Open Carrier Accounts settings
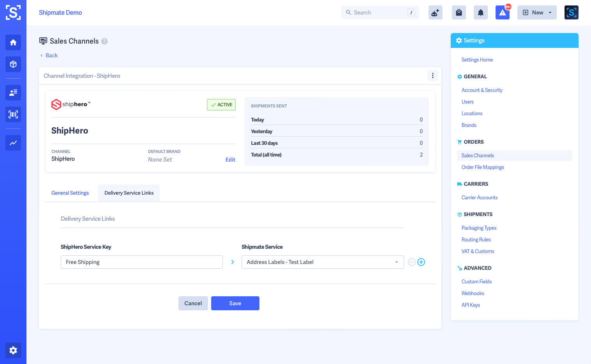The image size is (591, 364). point(480,197)
